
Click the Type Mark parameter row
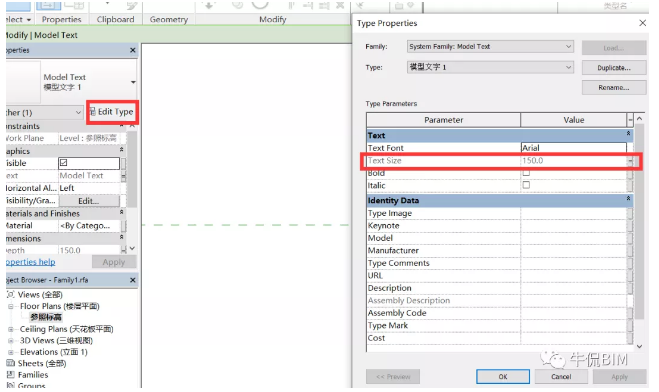(497, 326)
